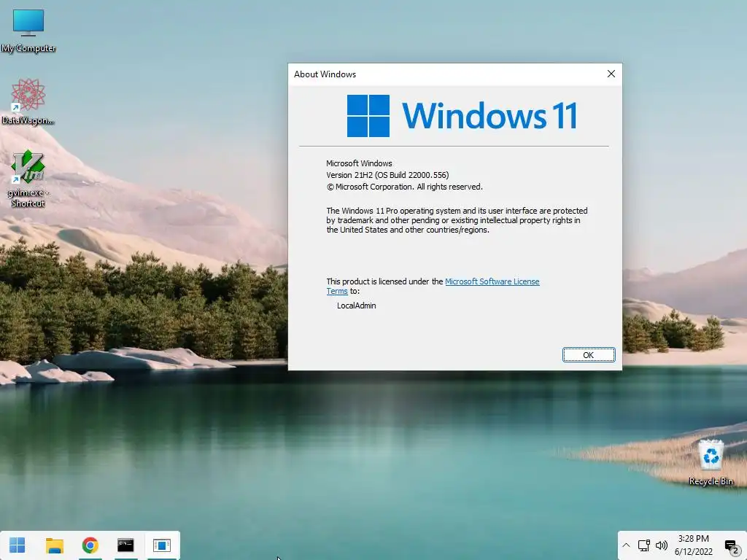747x560 pixels.
Task: Close the About Windows dialog
Action: pos(611,74)
